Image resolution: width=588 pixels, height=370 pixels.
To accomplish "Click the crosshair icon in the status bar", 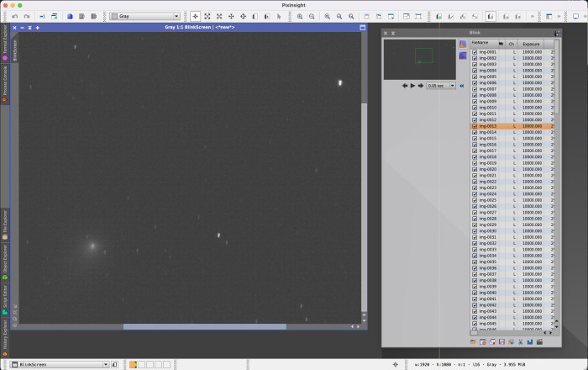I will 396,364.
